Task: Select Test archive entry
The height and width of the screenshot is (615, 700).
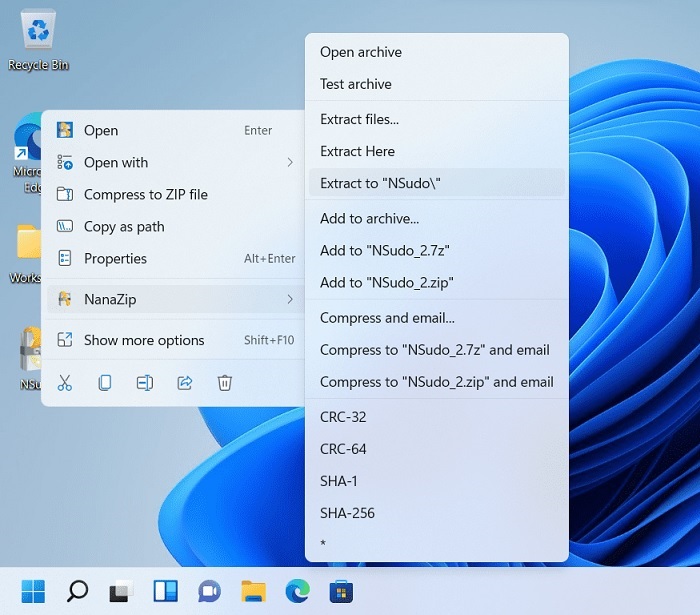Action: pyautogui.click(x=355, y=84)
